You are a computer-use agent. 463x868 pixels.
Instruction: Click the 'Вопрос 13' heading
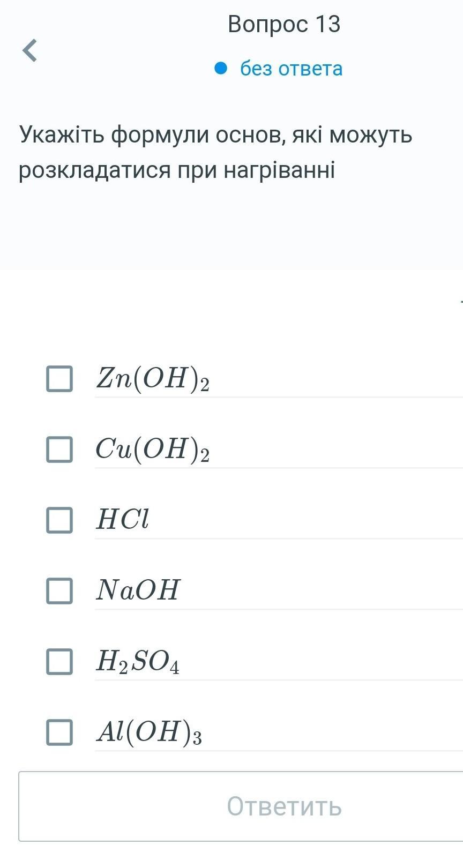click(x=284, y=24)
